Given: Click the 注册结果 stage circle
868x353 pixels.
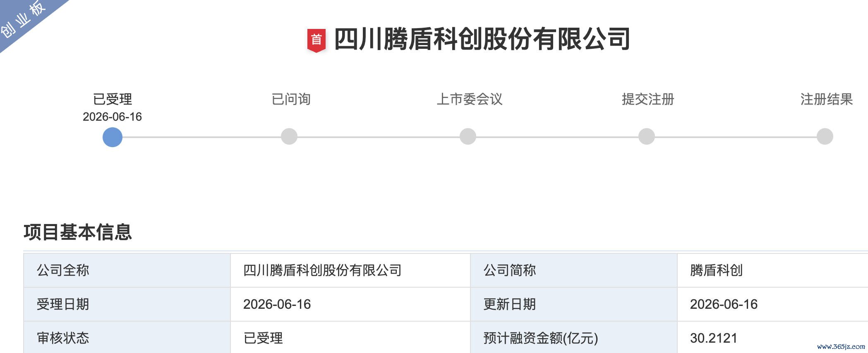Looking at the screenshot, I should (825, 136).
